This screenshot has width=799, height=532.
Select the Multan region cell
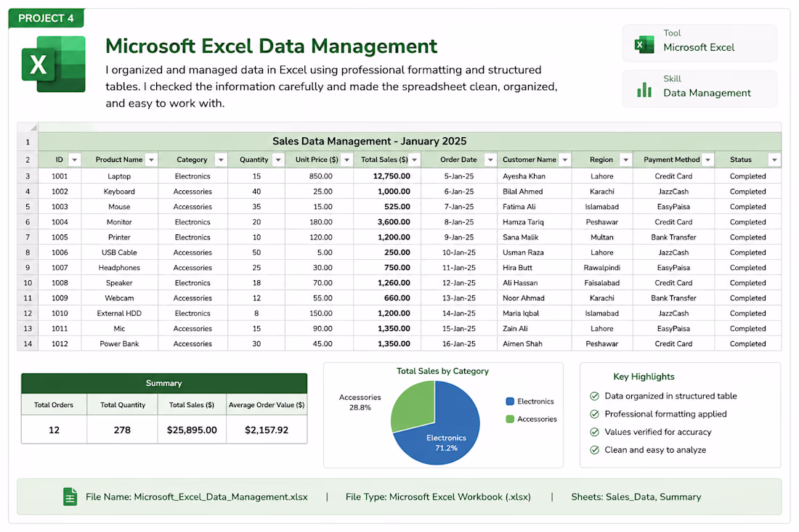coord(602,237)
